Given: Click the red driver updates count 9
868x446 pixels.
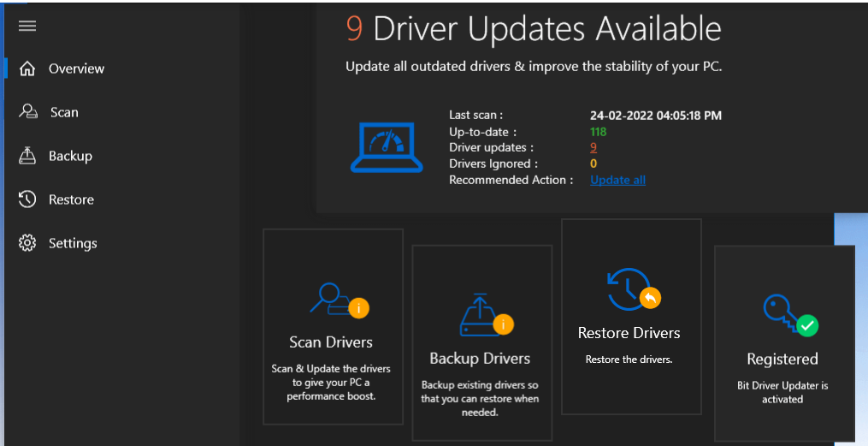Looking at the screenshot, I should pos(593,147).
